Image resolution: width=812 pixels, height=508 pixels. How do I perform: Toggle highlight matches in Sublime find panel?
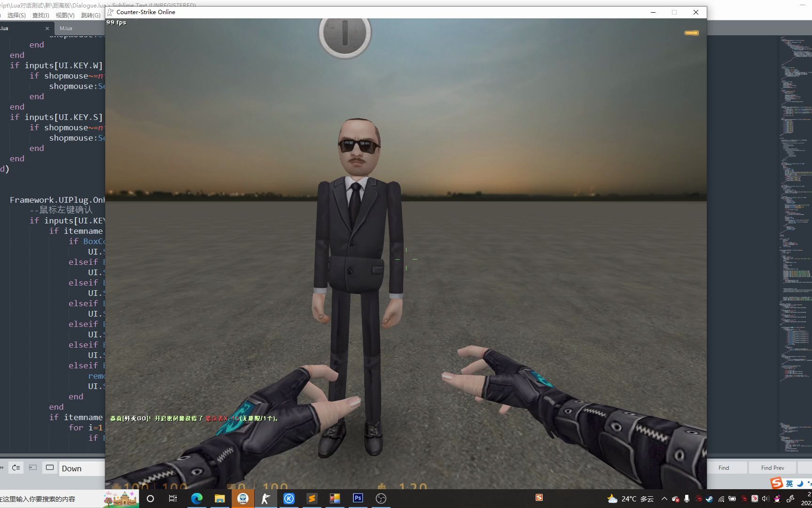coord(50,468)
